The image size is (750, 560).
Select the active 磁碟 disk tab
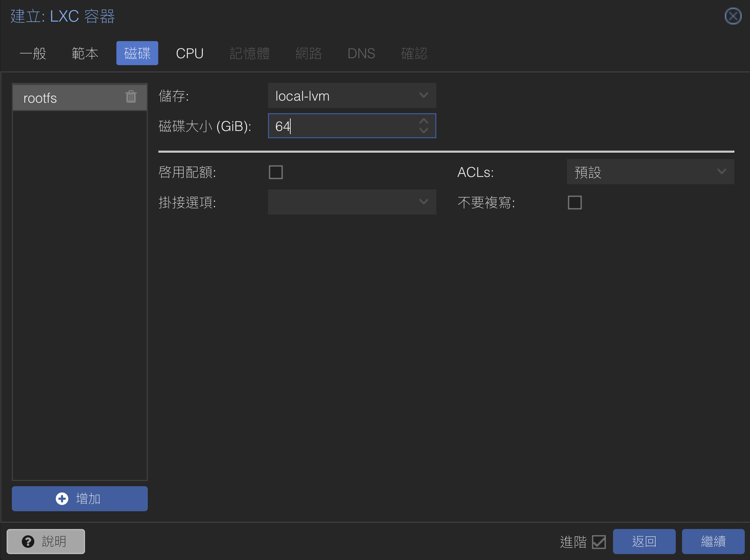(137, 53)
